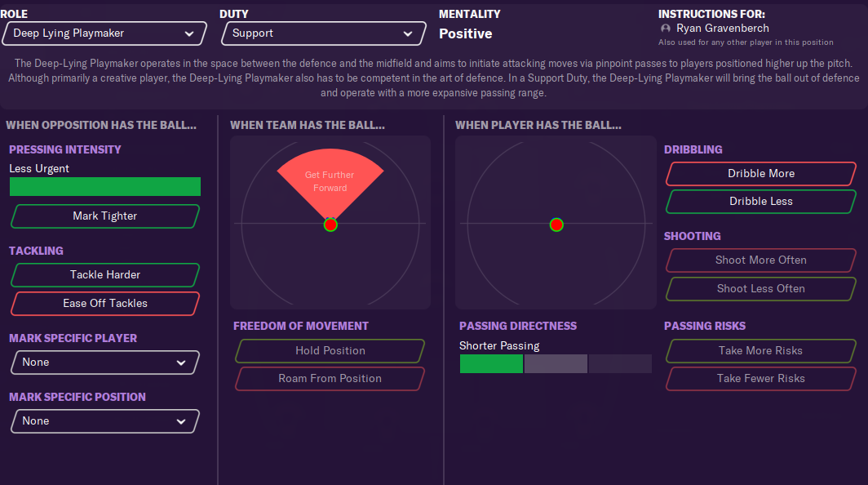The image size is (868, 485).
Task: Open the Role dropdown showing Deep Lying Playmaker
Action: [x=104, y=33]
